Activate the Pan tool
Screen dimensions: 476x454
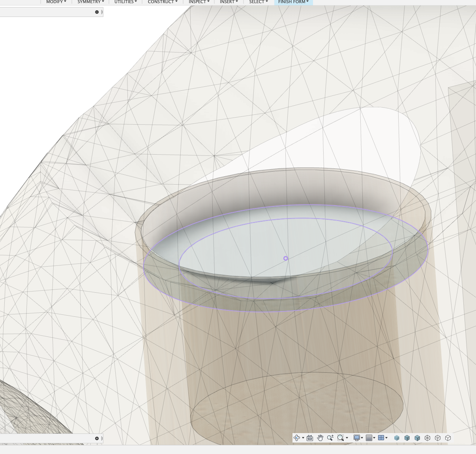320,437
